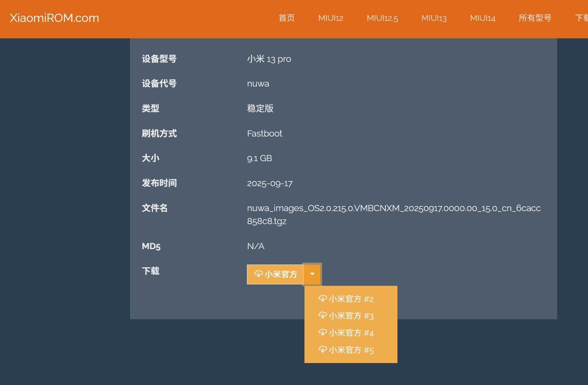
Task: Collapse the mirror list via dropdown caret
Action: click(x=312, y=274)
